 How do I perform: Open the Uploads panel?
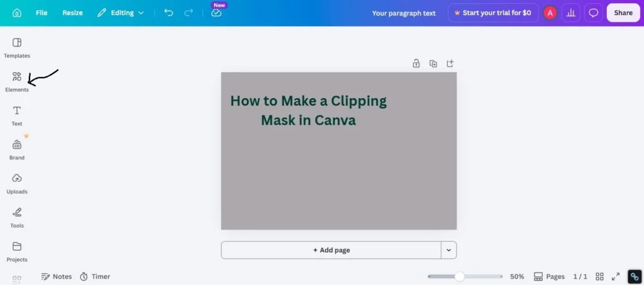click(17, 184)
